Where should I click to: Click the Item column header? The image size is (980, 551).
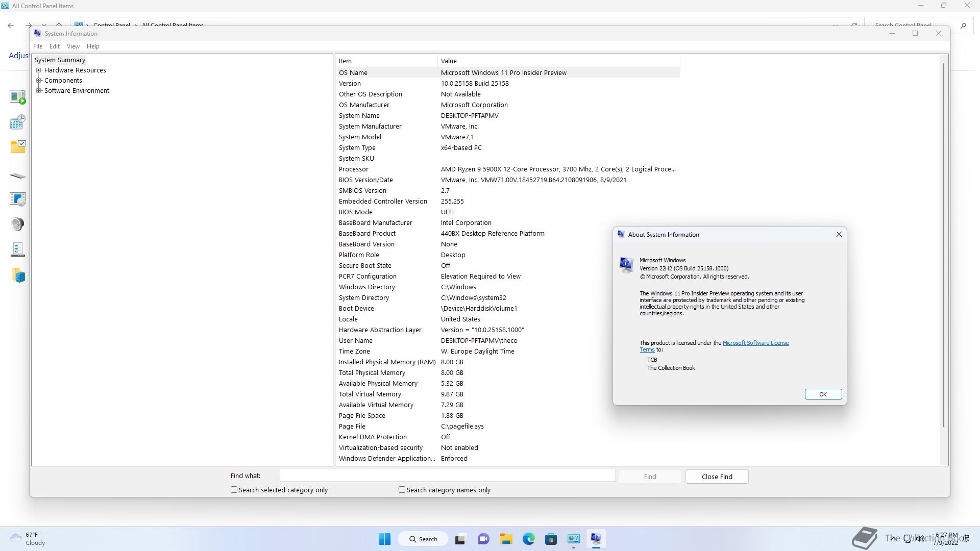(387, 61)
